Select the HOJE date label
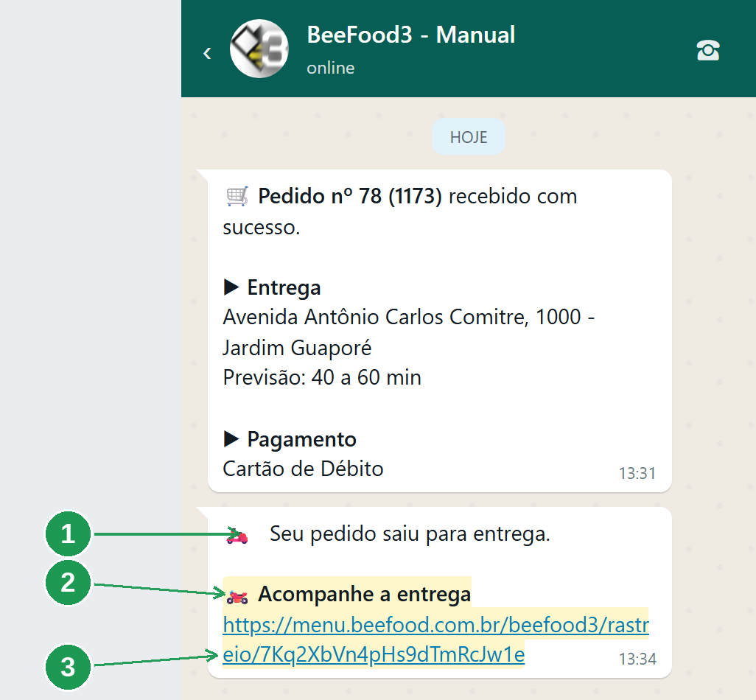 (469, 137)
